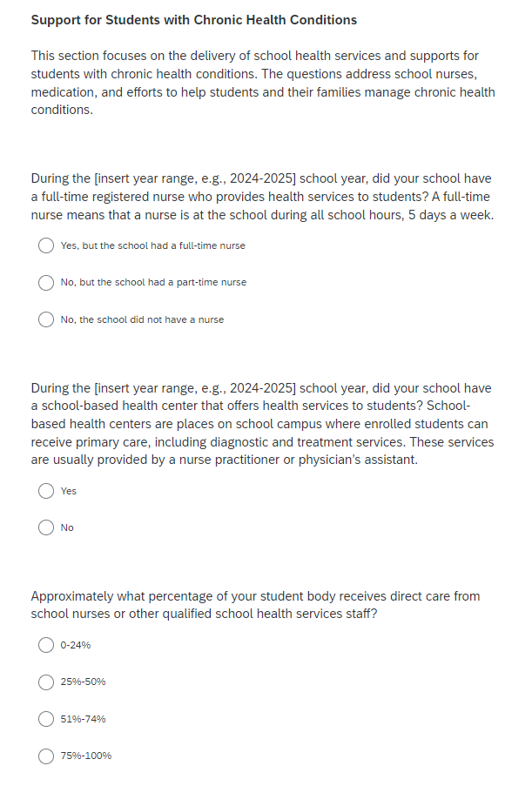
Task: Click the school-based health center question text
Action: pos(262,424)
